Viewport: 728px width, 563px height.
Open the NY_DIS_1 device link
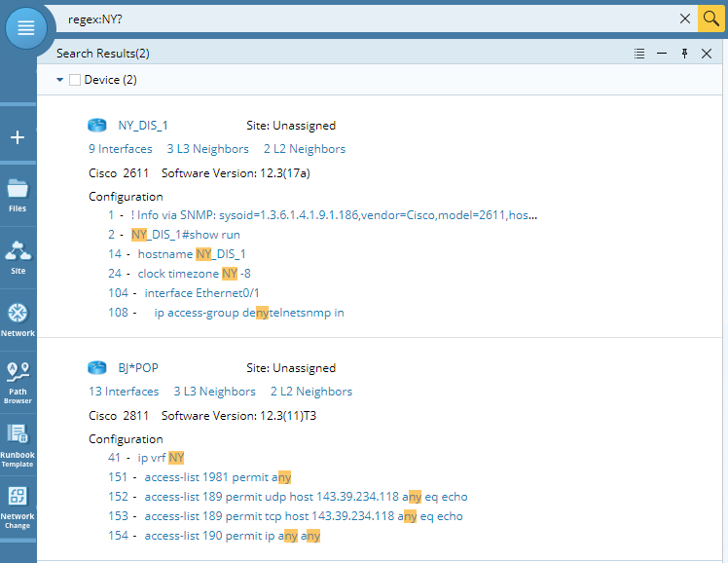[143, 126]
